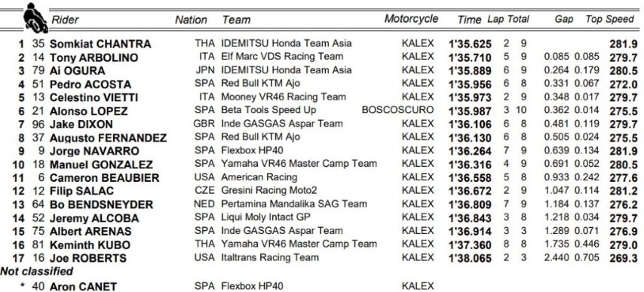Select the Nation column header
The height and width of the screenshot is (292, 644).
tap(191, 20)
